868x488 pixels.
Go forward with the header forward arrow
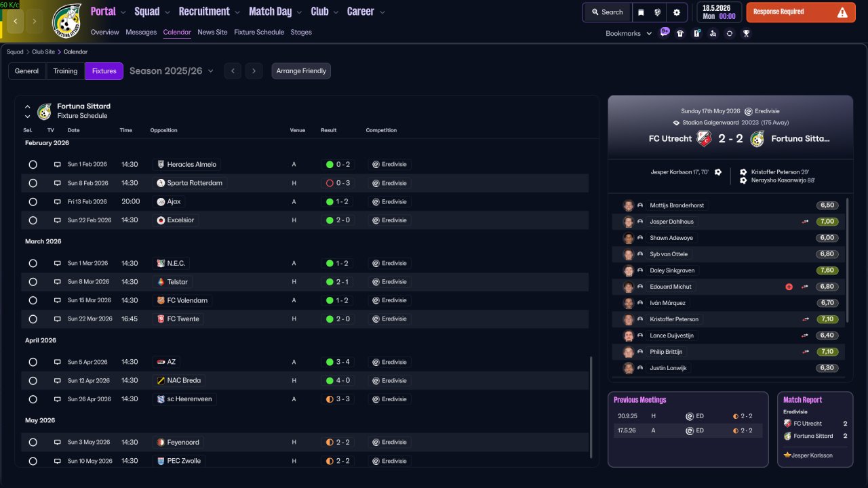[35, 21]
